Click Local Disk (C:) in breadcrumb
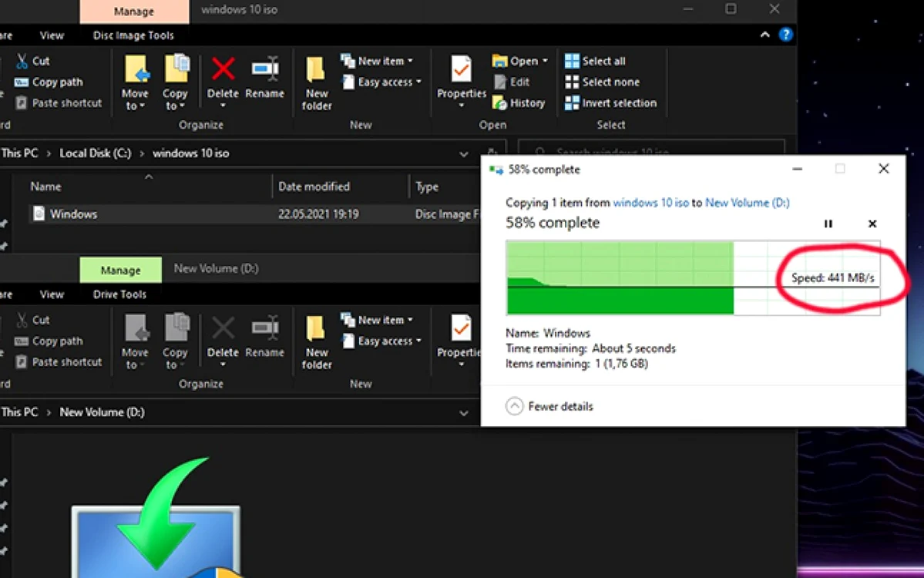 96,153
